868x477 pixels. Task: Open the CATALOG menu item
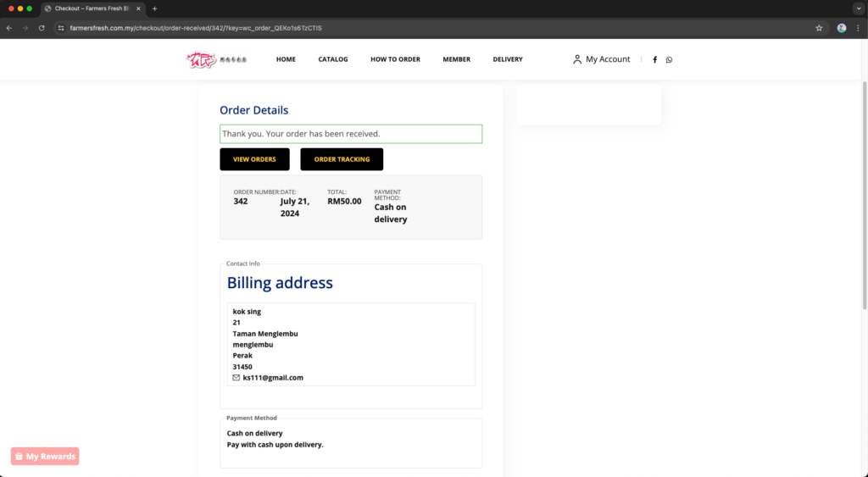333,59
